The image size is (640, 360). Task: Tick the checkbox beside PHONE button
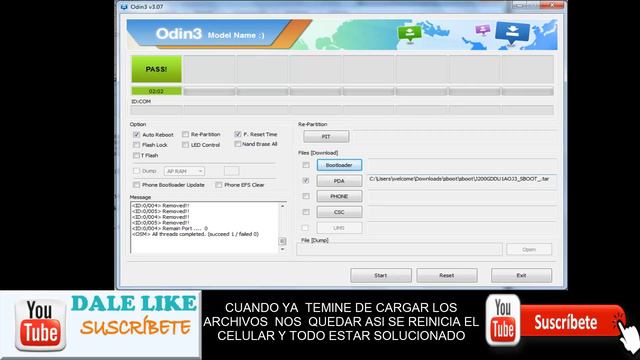pos(306,196)
